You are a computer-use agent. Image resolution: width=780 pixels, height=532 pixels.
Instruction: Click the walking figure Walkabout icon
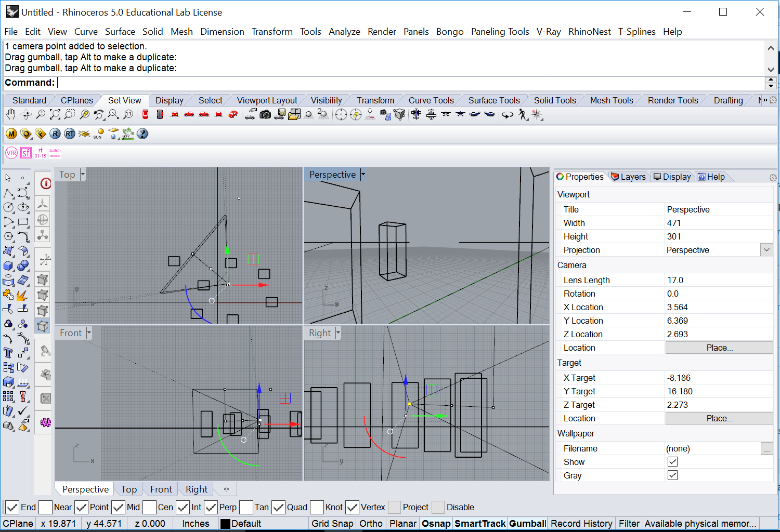523,114
